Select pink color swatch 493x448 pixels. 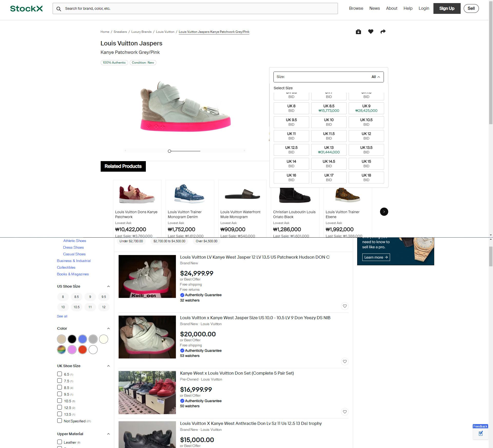point(72,349)
